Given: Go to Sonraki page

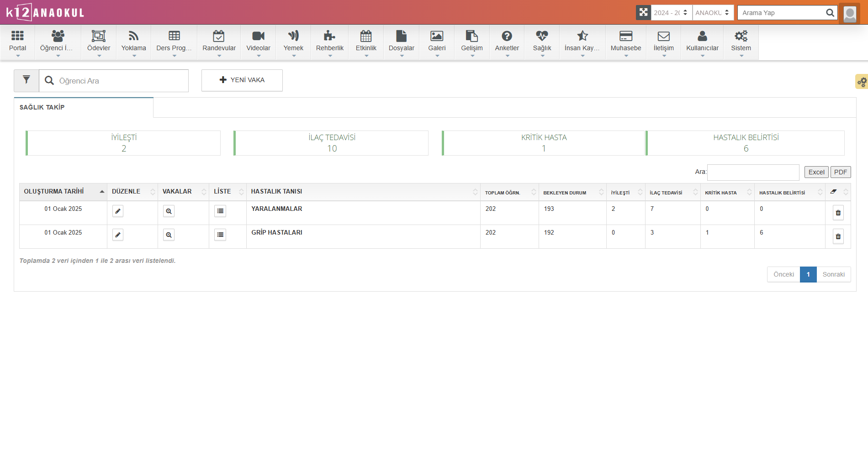Looking at the screenshot, I should pos(834,274).
